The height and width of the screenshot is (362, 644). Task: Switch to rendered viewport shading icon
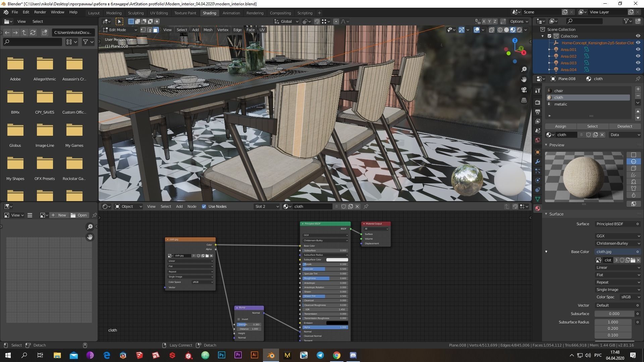pyautogui.click(x=519, y=30)
